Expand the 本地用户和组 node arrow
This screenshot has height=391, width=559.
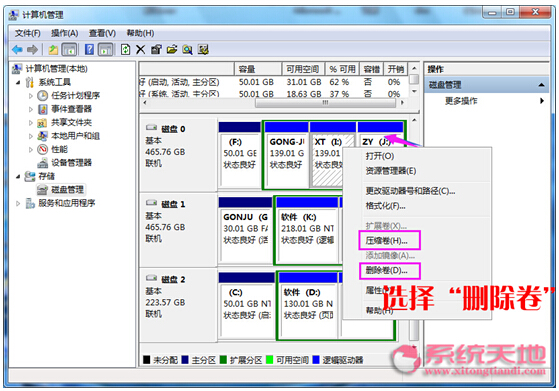[31, 136]
